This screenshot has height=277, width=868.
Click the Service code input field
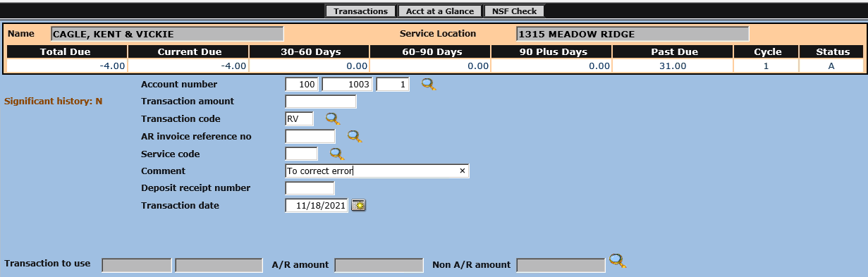coord(302,154)
